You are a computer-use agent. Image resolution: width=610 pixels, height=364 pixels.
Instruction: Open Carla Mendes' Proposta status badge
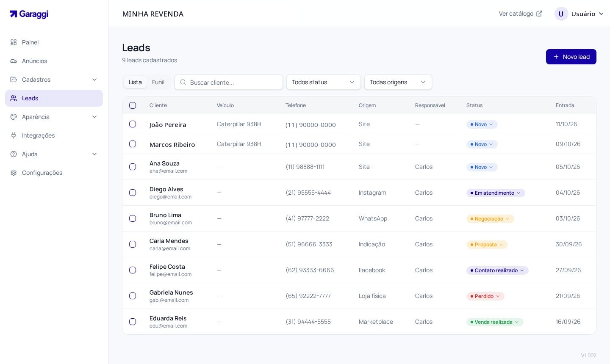487,245
